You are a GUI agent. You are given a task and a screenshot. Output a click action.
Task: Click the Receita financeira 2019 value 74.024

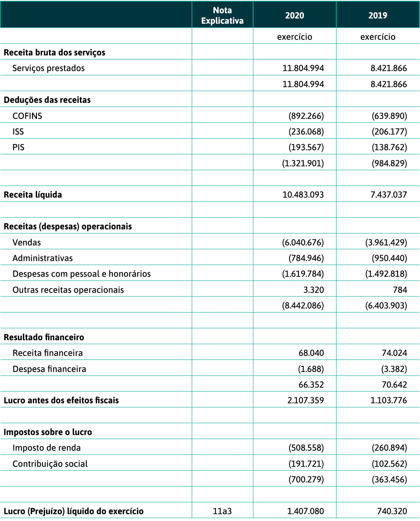pyautogui.click(x=394, y=353)
